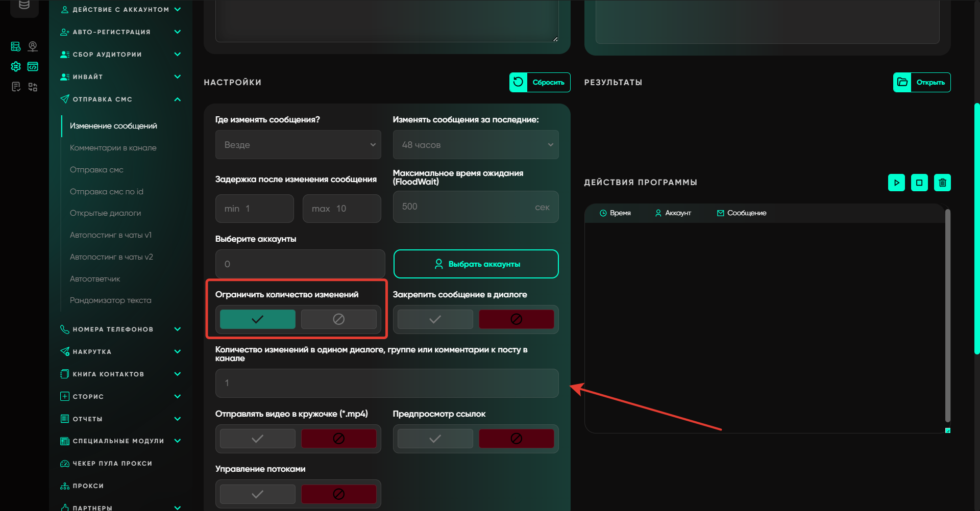Screen dimensions: 980x511
Task: Click the log panel vertical scrollbar
Action: (x=947, y=316)
